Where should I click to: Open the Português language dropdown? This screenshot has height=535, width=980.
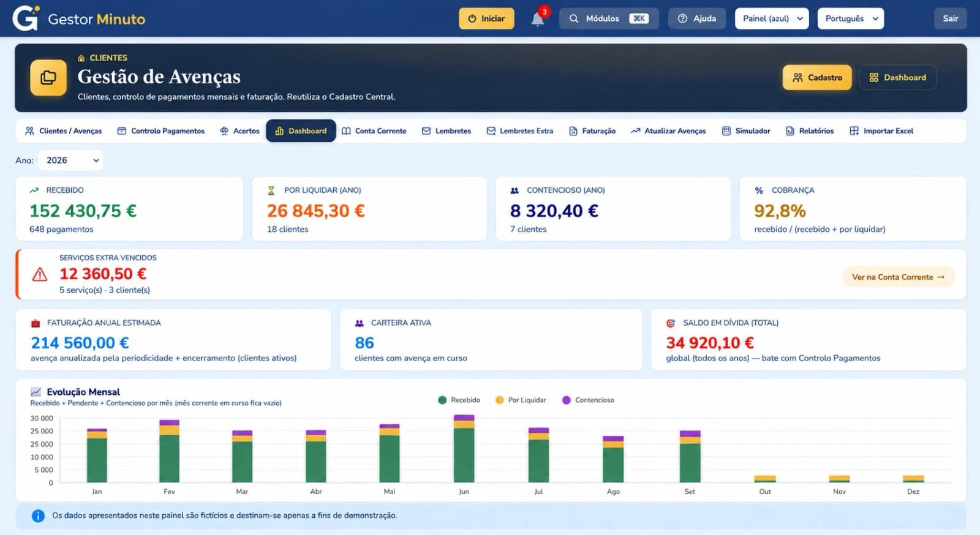(x=851, y=18)
